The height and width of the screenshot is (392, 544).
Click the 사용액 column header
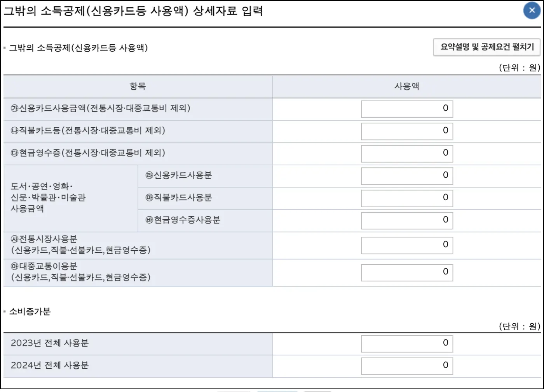[x=408, y=87]
